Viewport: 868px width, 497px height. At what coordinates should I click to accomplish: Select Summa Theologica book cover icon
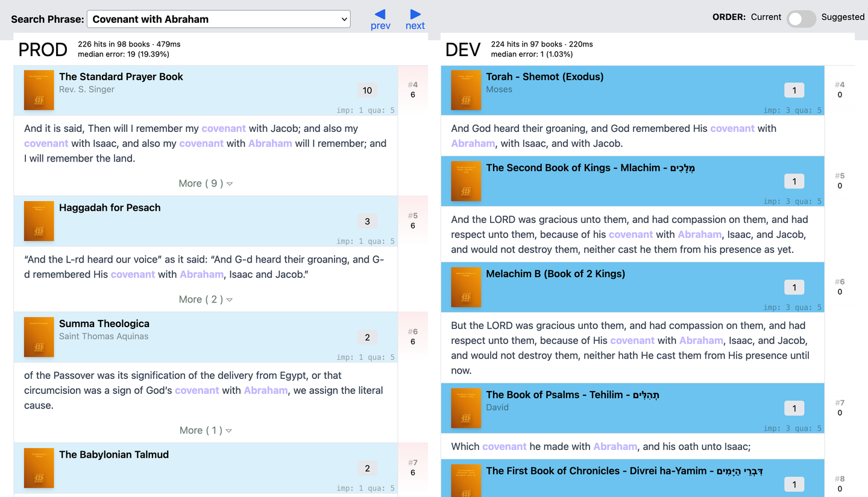39,337
